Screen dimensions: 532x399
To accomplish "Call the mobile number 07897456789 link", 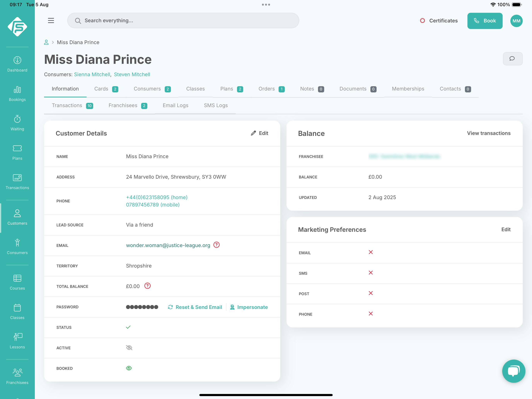I will 153,205.
